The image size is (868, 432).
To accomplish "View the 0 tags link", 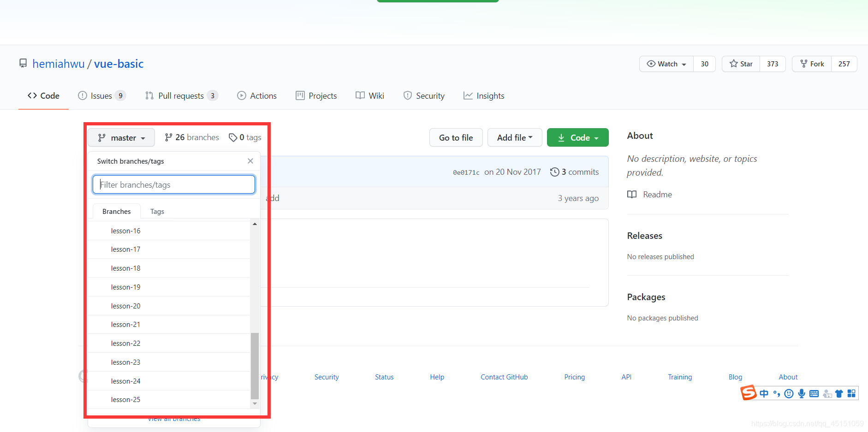I will pos(245,137).
